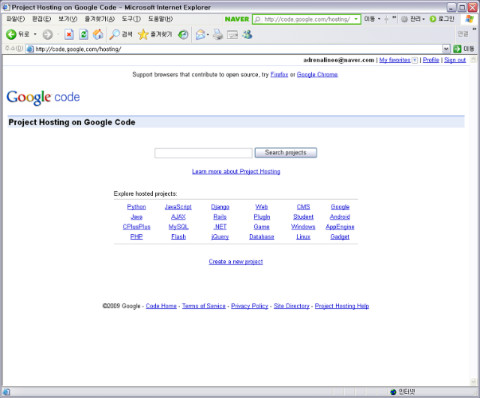Open the View menu

68,19
